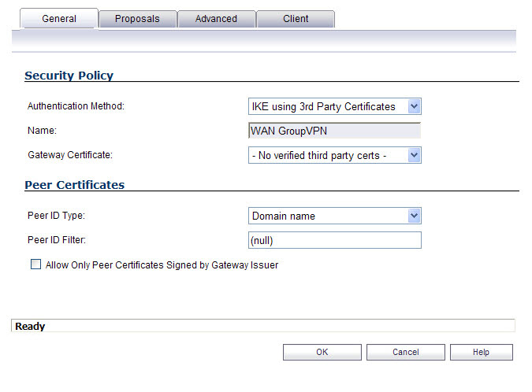Click the Peer Certificates section heading
The width and height of the screenshot is (532, 392).
pos(75,185)
